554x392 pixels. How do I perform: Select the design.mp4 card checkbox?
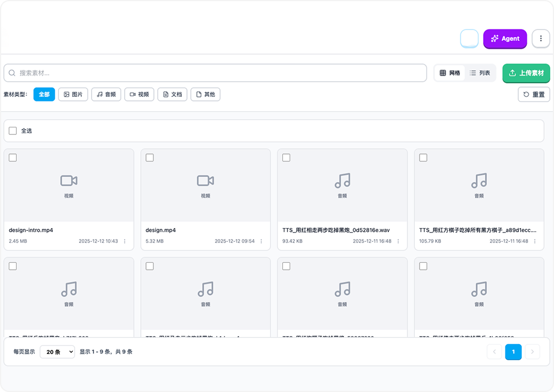coord(149,157)
